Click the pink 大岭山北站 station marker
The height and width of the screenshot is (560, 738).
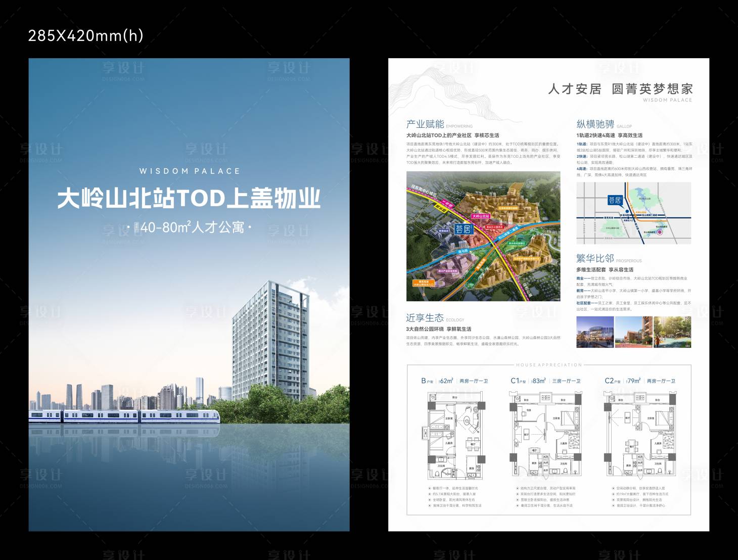[x=481, y=216]
